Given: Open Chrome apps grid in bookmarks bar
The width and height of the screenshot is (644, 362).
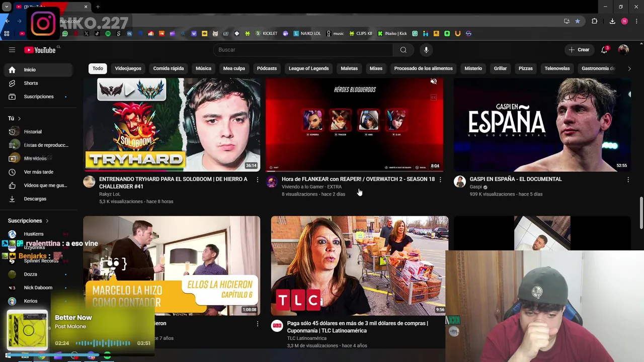Looking at the screenshot, I should [7, 34].
